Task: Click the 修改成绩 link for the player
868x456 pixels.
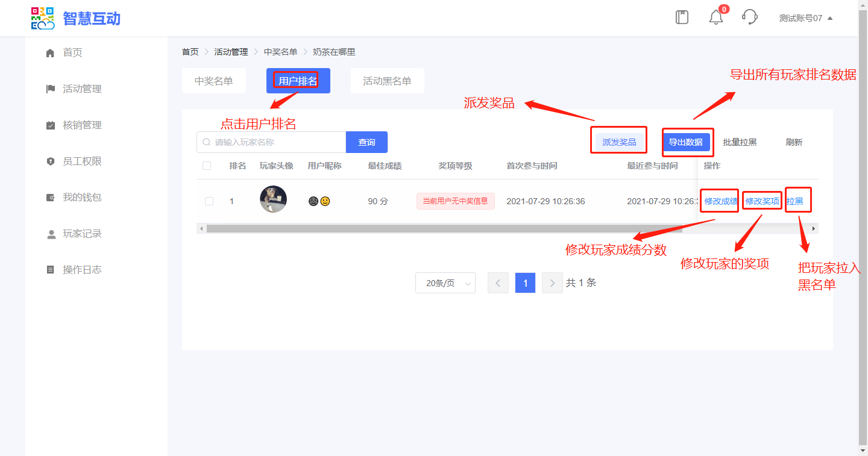Action: (x=720, y=201)
